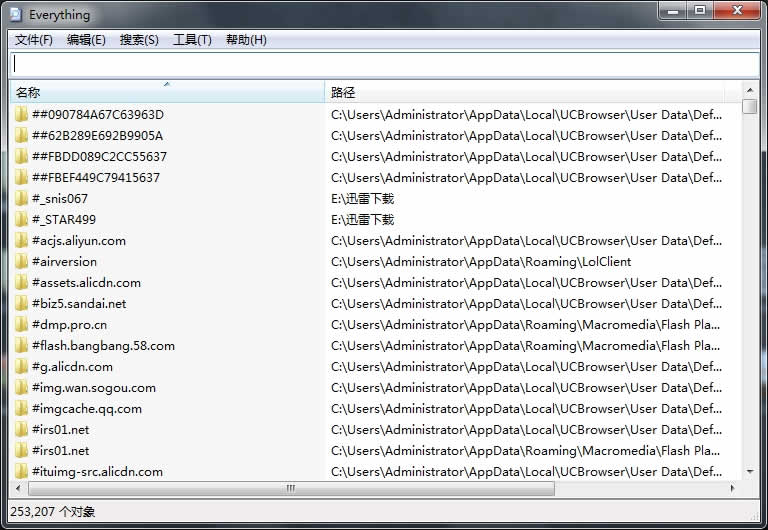Select folder icon of ##FBDD089C2CC55637
This screenshot has height=530, width=768.
[x=21, y=157]
